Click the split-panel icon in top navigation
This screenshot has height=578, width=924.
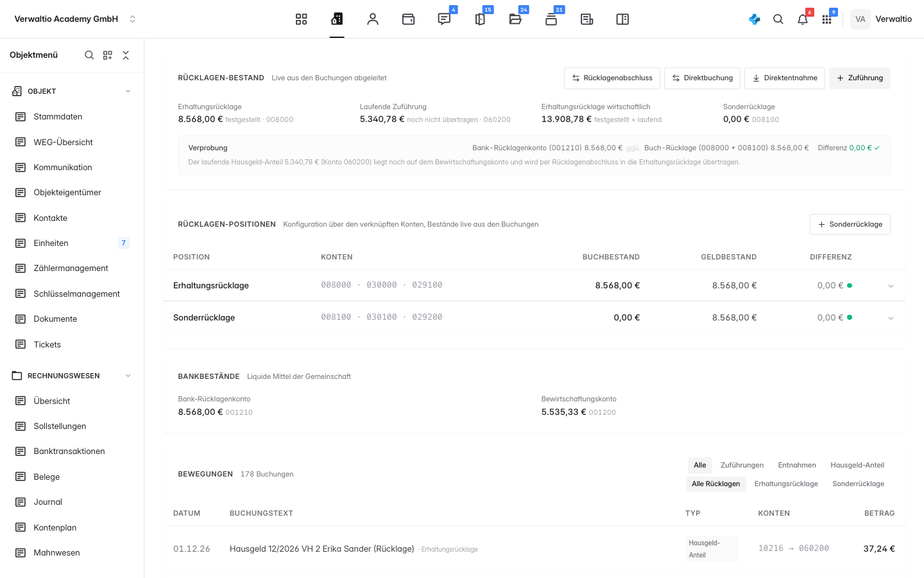pyautogui.click(x=622, y=19)
